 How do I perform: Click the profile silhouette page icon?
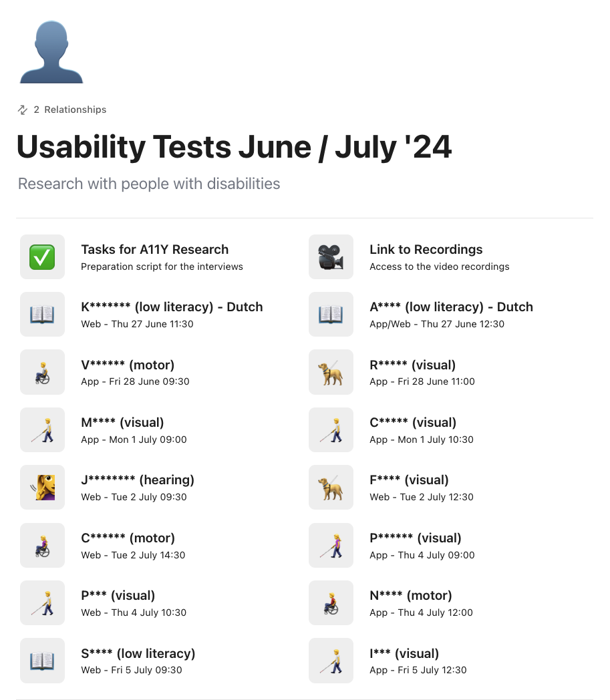(51, 52)
